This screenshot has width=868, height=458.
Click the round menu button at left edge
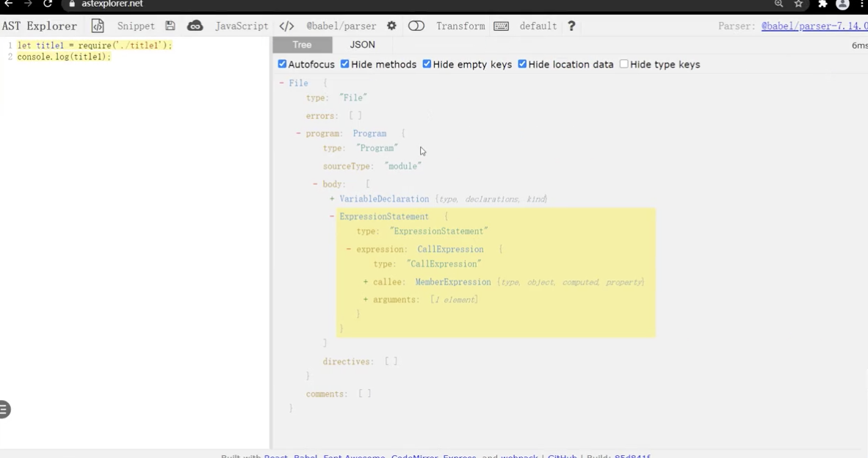point(4,410)
